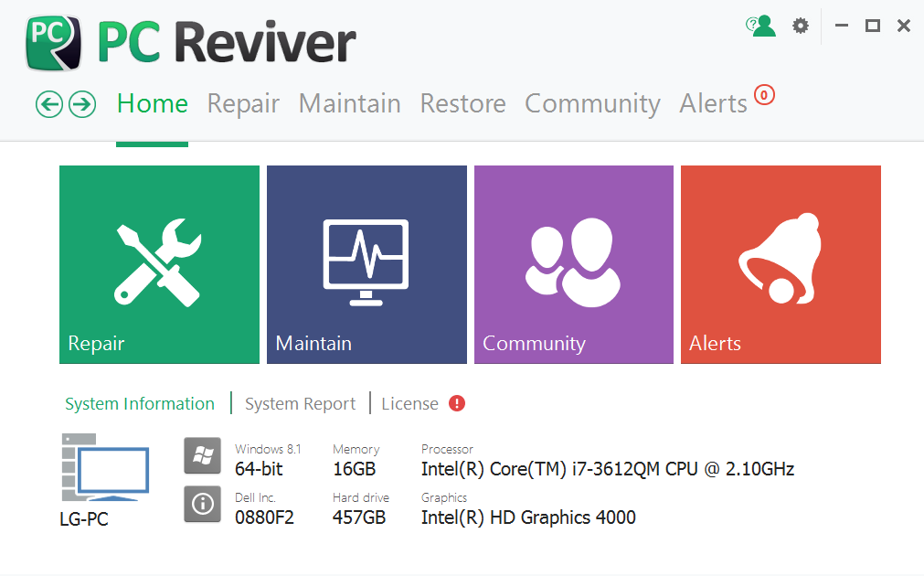Click the red License warning icon
924x576 pixels.
pos(457,403)
